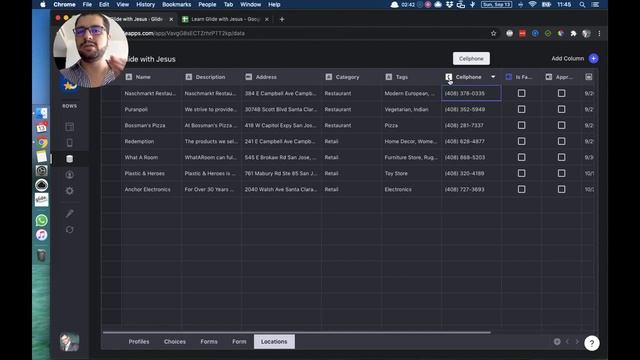
Task: Switch to the Profiles sheet tab
Action: (x=139, y=342)
